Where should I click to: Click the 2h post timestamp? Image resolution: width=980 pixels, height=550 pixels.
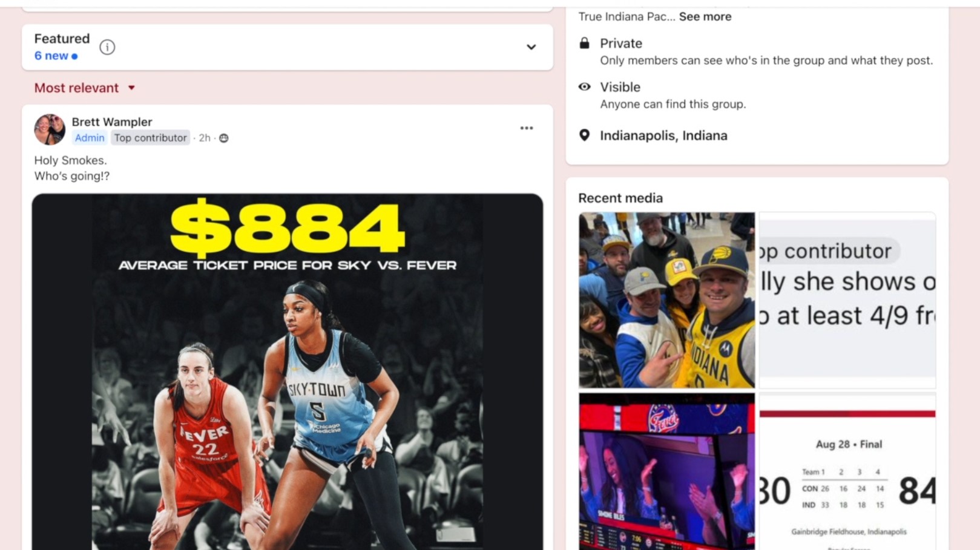click(205, 138)
